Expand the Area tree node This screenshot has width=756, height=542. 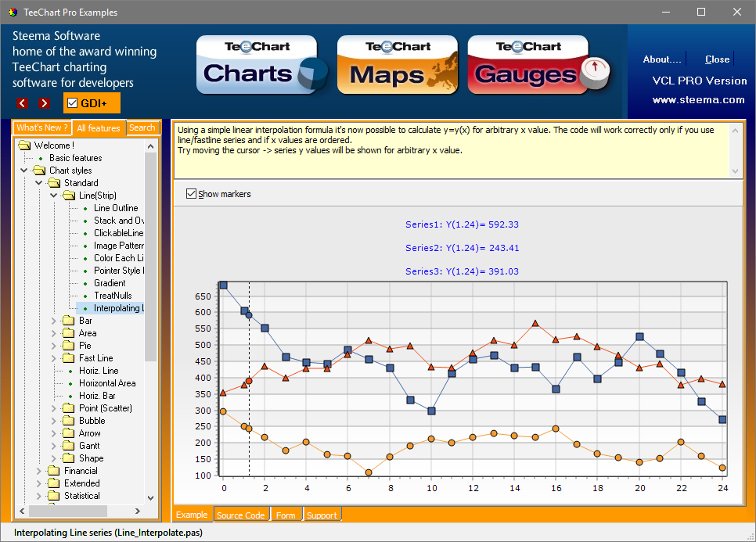click(54, 333)
